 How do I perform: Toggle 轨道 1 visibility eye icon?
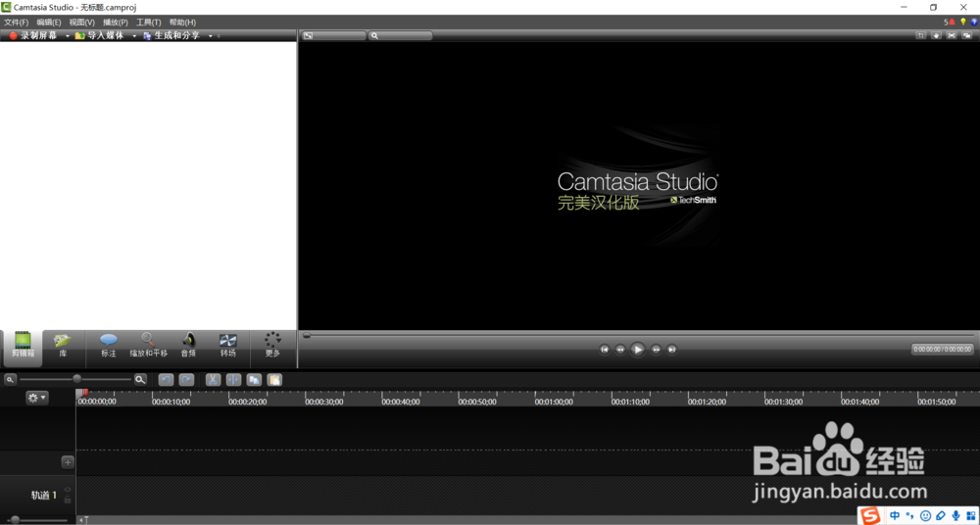68,490
